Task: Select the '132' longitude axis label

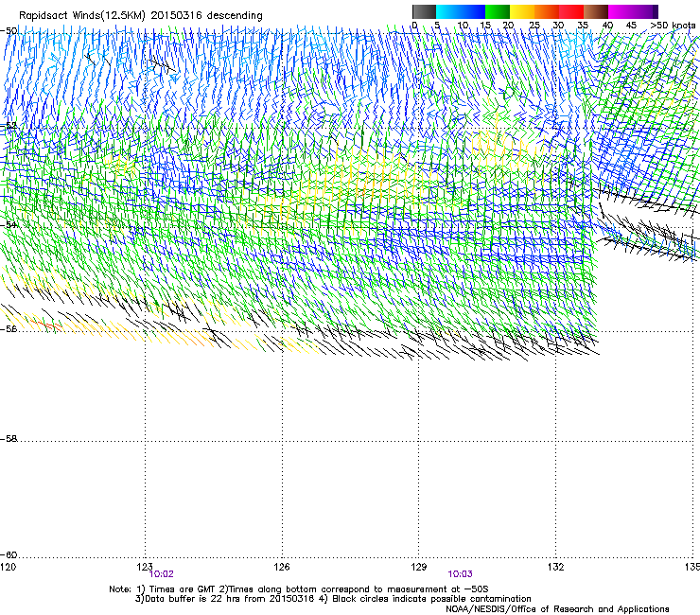Action: (556, 567)
